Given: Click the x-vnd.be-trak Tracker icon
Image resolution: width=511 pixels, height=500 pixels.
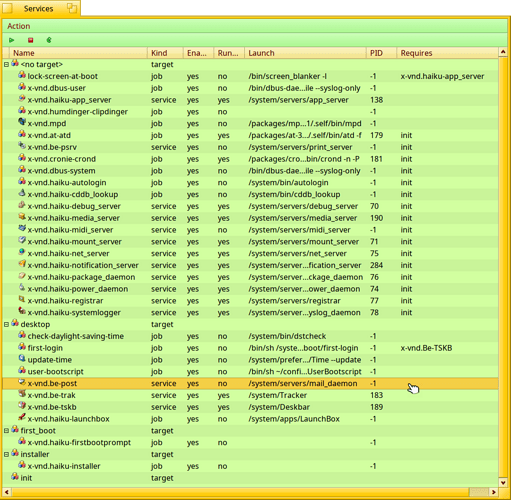Looking at the screenshot, I should pos(22,395).
